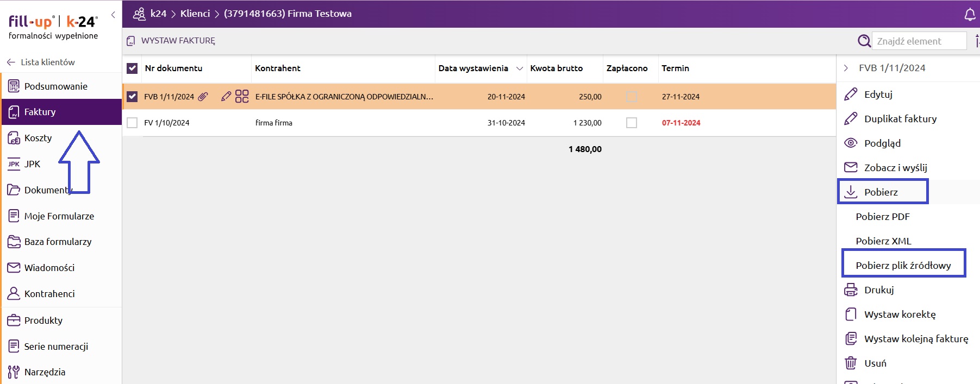Sort by Termin column header
The width and height of the screenshot is (980, 384).
click(675, 68)
